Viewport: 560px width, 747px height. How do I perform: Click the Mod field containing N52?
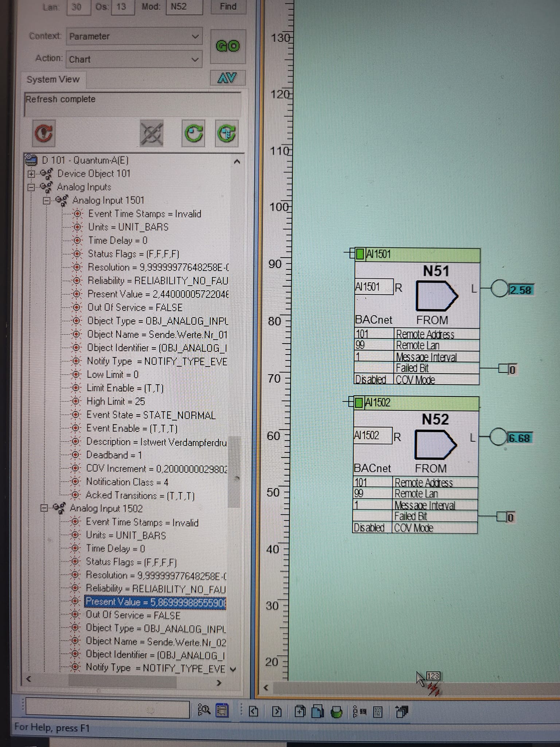tap(184, 7)
